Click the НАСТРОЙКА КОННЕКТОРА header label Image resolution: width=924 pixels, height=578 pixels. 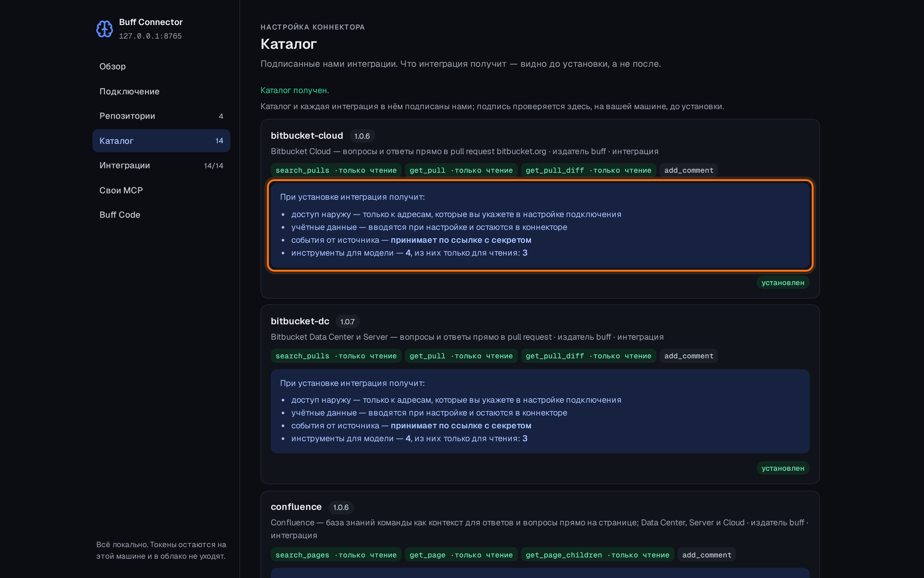[312, 27]
